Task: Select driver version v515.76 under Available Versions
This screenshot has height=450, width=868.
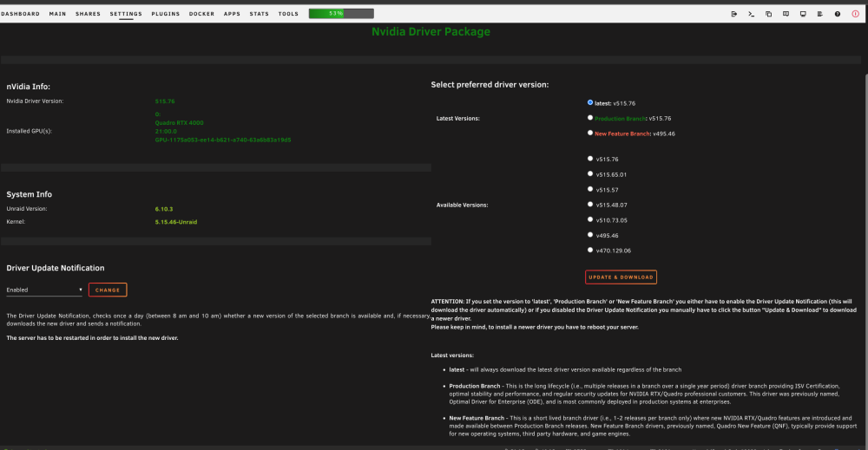Action: click(590, 159)
